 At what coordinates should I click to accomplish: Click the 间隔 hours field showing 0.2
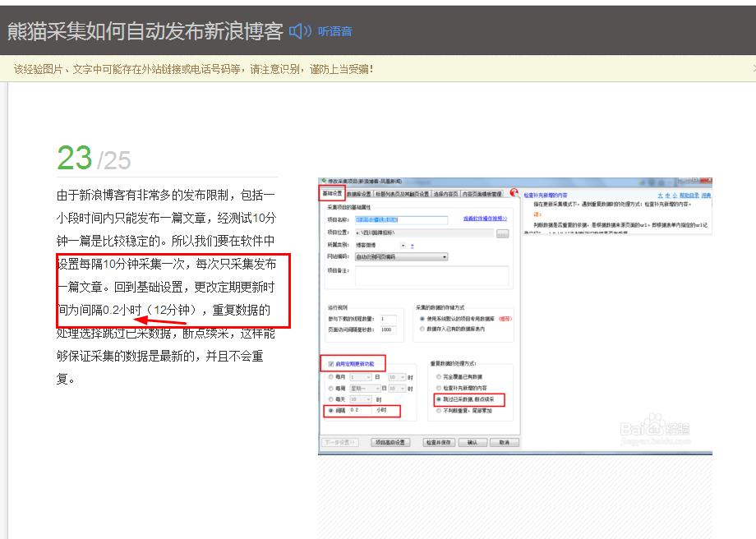(x=361, y=410)
